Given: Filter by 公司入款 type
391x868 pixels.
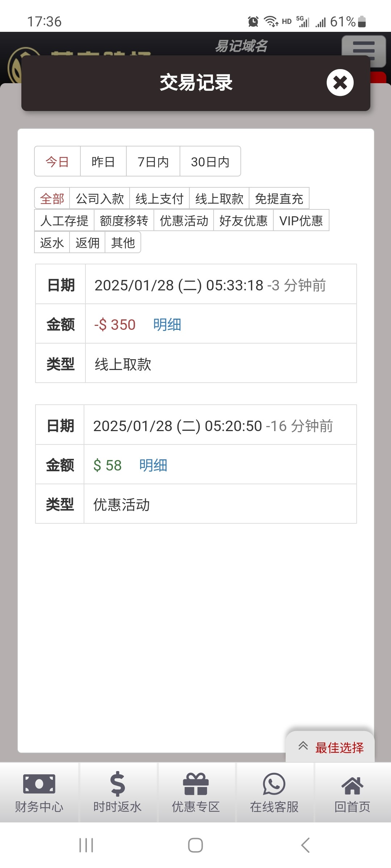Looking at the screenshot, I should pyautogui.click(x=100, y=199).
